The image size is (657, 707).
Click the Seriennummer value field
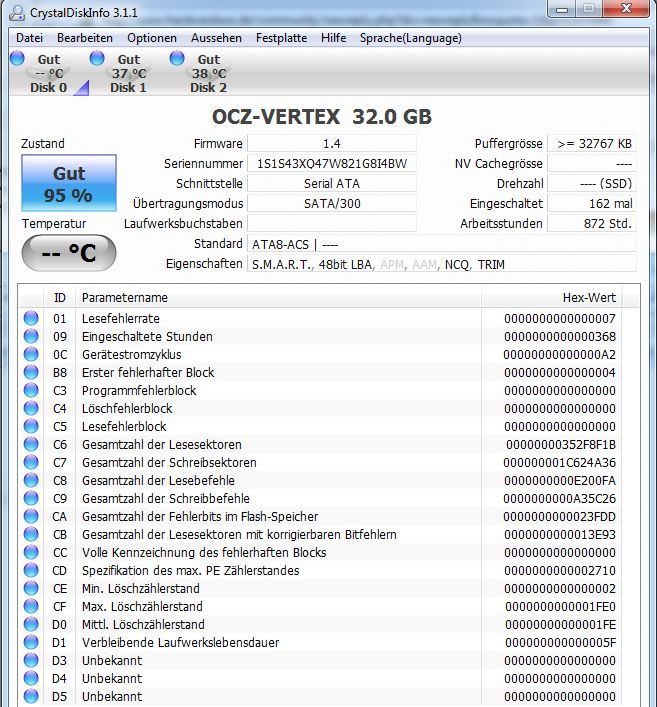tap(332, 164)
